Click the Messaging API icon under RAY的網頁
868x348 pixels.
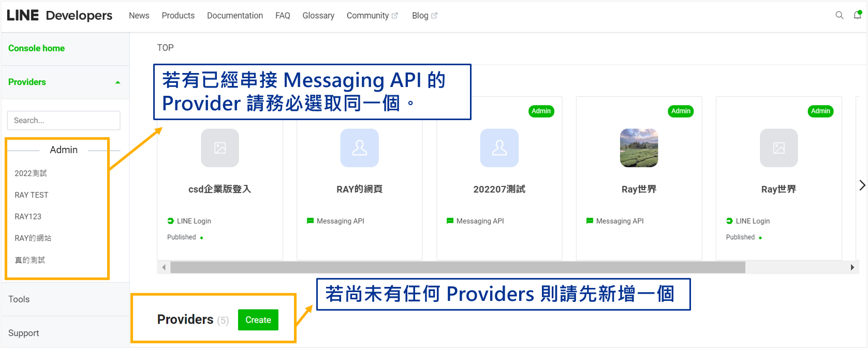pos(311,221)
